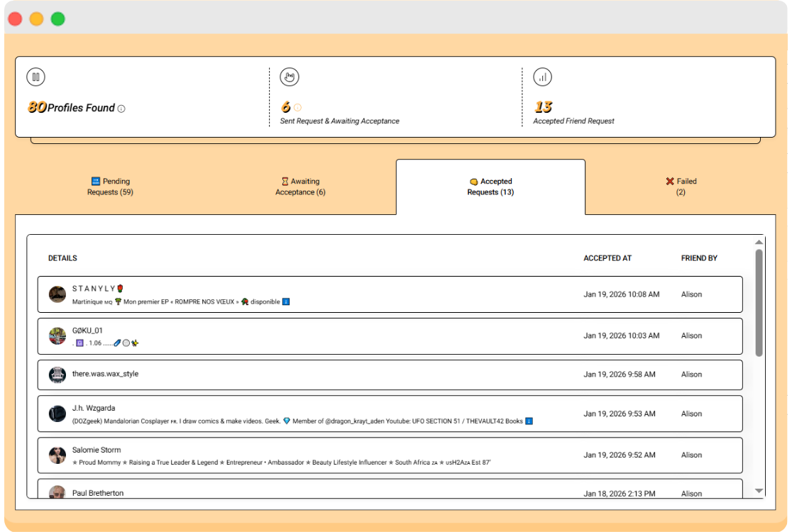Click the pause icon above Profiles Found

coord(35,77)
